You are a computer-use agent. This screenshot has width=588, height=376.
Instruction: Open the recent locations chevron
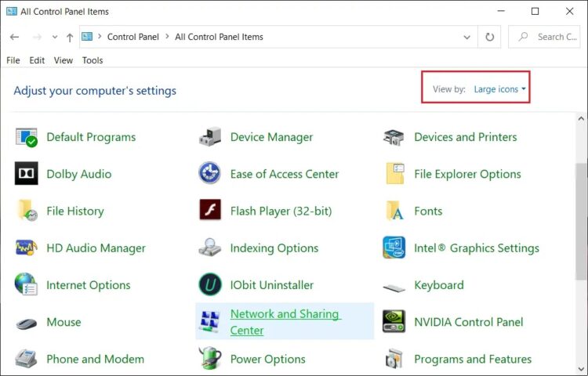point(55,37)
